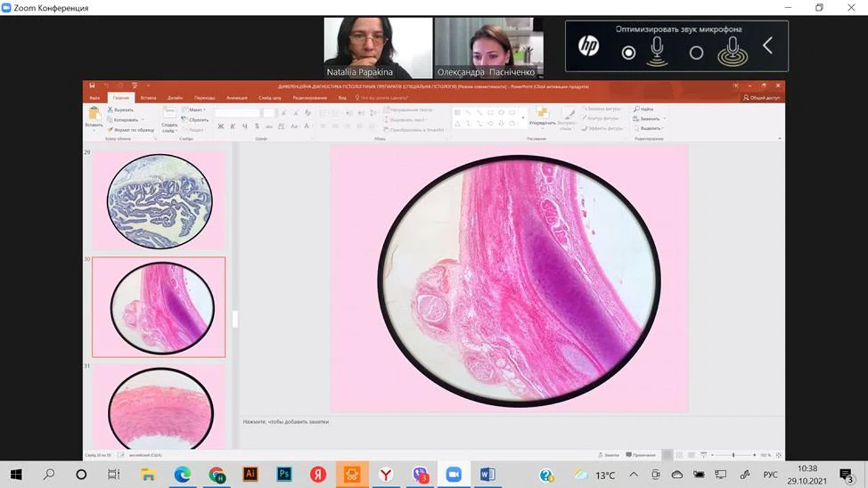The height and width of the screenshot is (488, 868).
Task: Switch to the Transitions (Переходы) tab
Action: (x=204, y=98)
